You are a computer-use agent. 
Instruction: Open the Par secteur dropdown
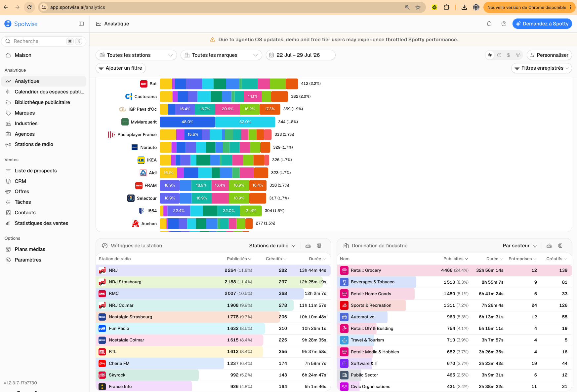tap(520, 246)
